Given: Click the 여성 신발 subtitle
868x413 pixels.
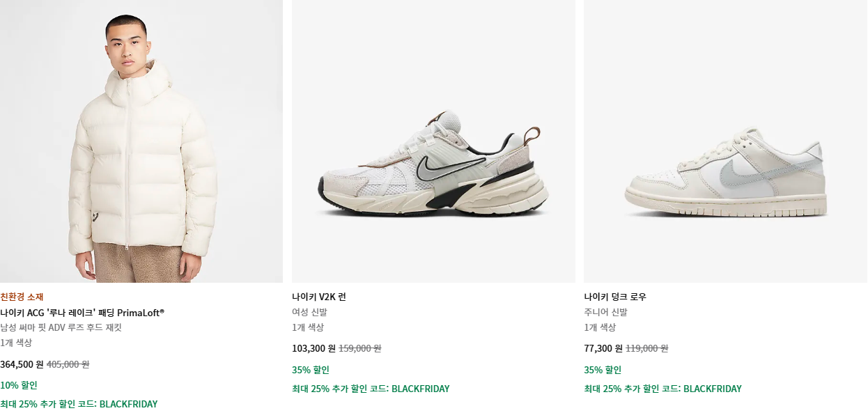Looking at the screenshot, I should point(309,312).
